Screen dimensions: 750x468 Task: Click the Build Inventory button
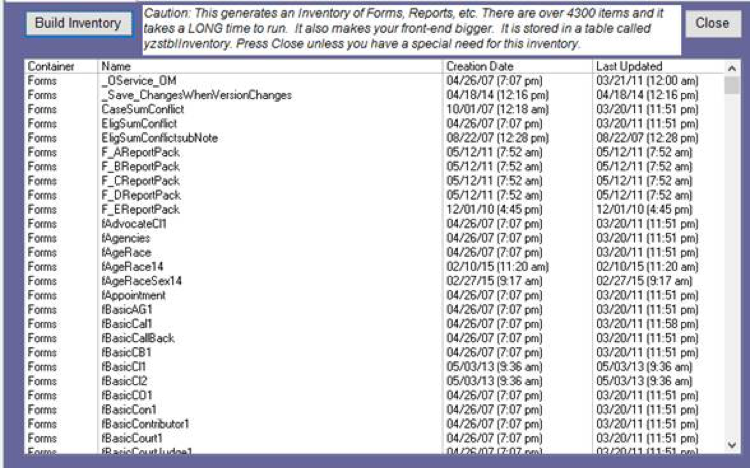[77, 23]
